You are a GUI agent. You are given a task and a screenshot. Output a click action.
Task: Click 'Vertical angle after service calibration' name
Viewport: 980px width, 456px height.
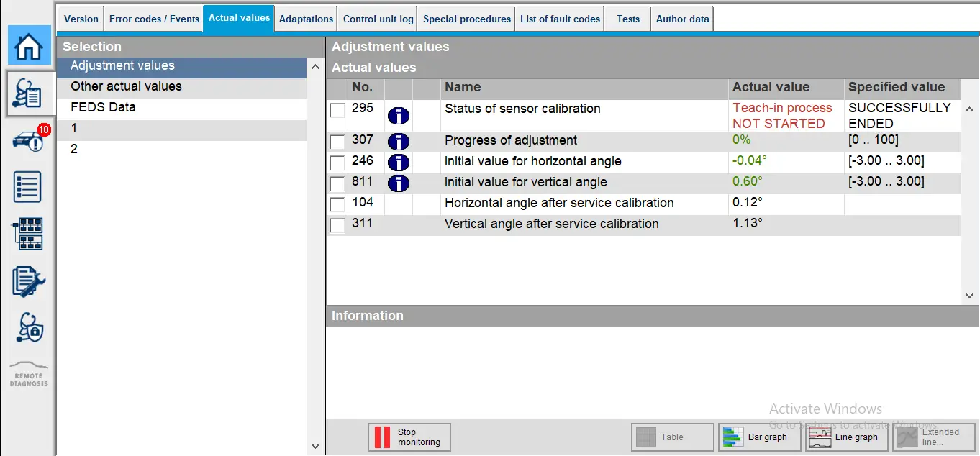[x=552, y=224]
